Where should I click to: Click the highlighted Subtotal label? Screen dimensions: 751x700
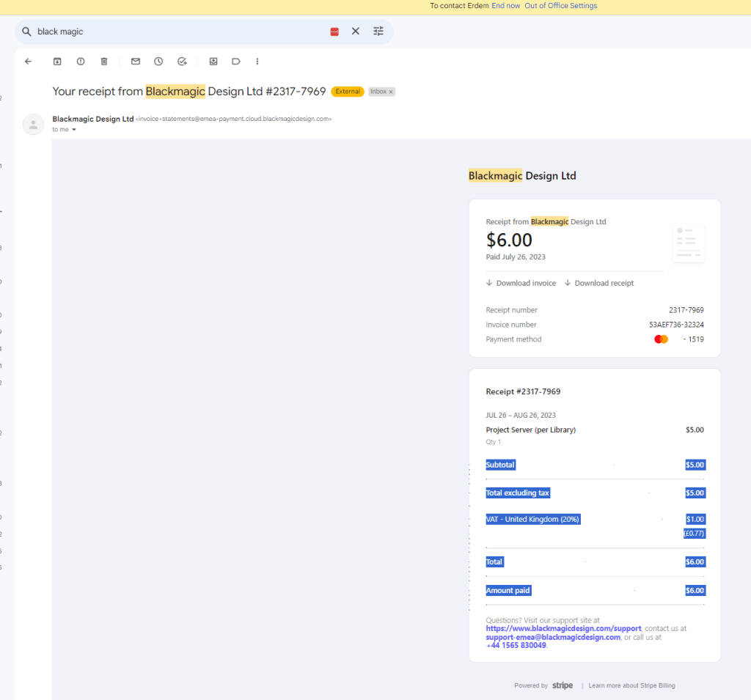click(x=500, y=465)
